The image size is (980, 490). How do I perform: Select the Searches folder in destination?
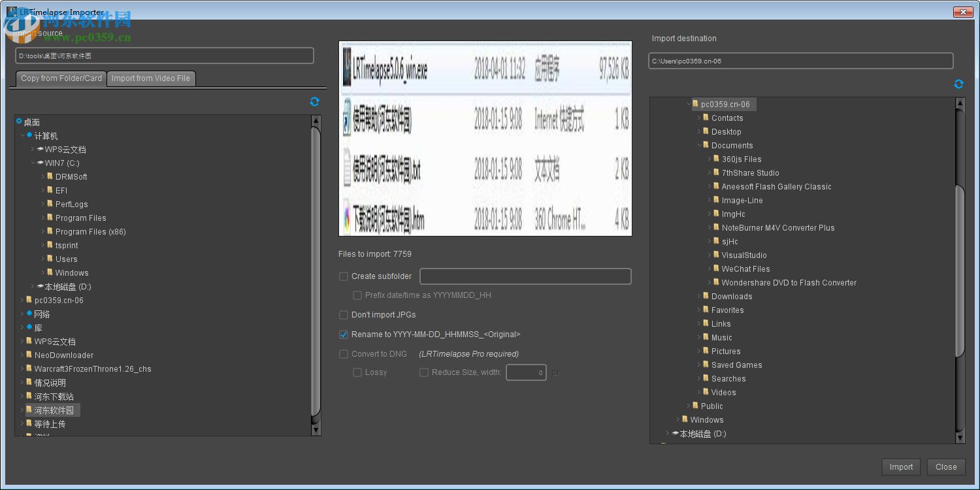728,379
